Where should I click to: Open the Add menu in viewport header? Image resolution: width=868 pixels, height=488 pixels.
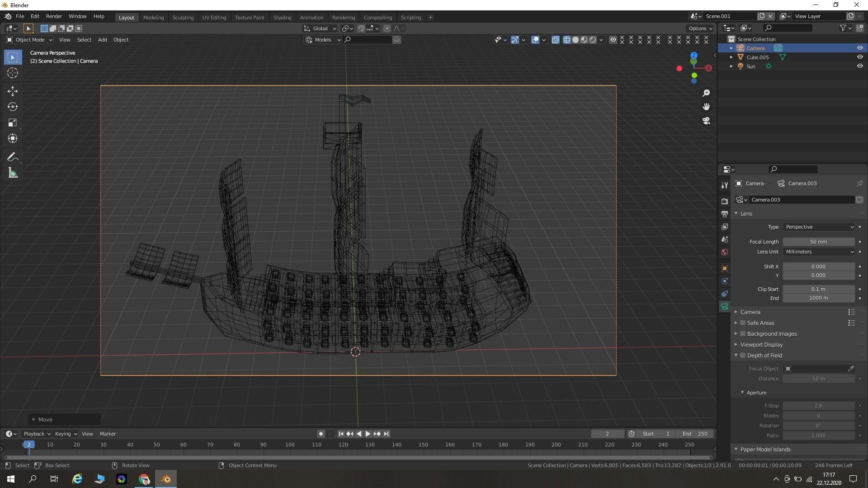[102, 40]
